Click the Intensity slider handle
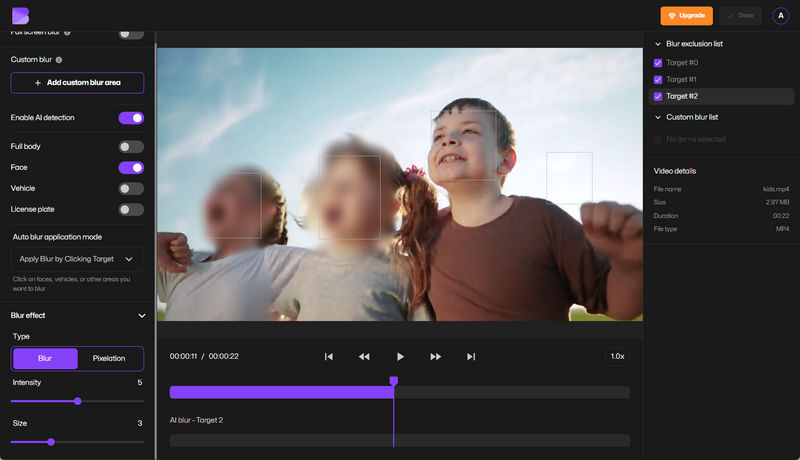800x460 pixels. coord(78,401)
